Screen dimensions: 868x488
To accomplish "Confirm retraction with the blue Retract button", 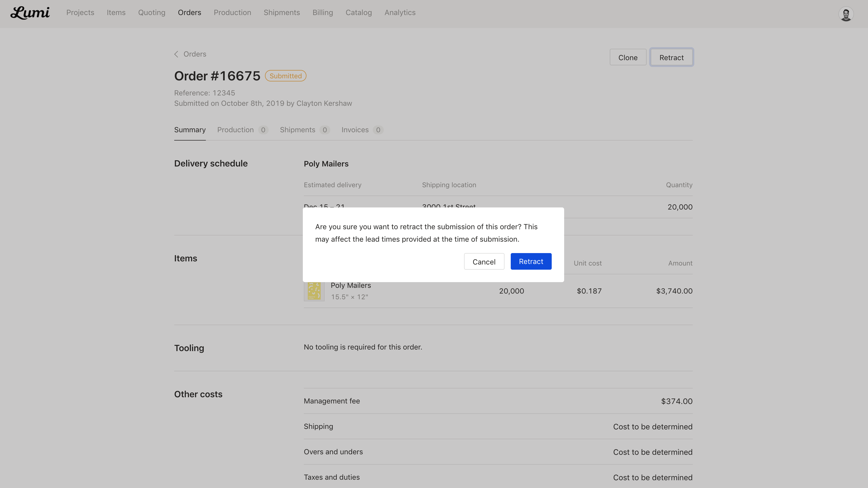I will [531, 262].
